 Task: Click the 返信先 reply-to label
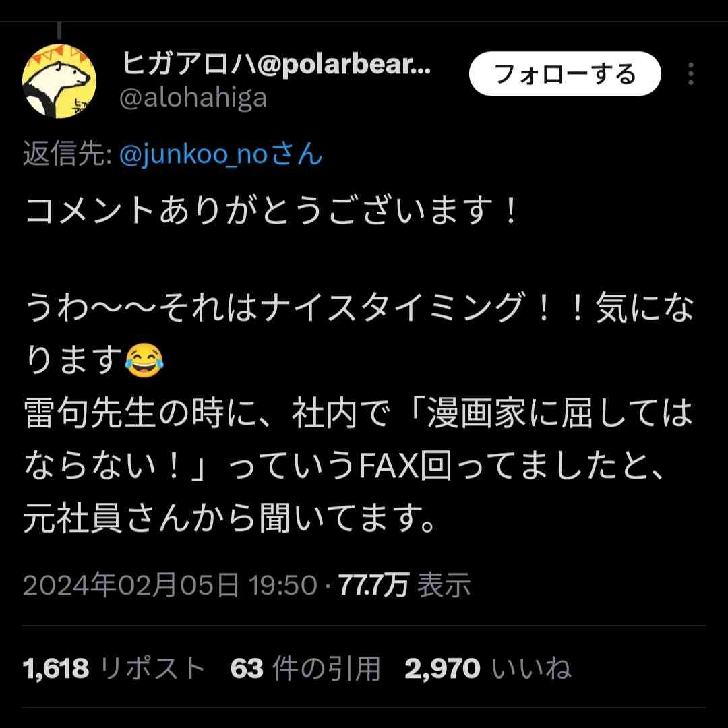tap(67, 154)
